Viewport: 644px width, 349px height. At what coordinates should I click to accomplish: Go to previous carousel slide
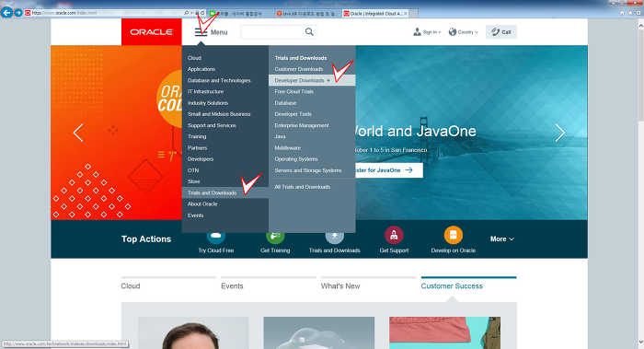click(78, 133)
